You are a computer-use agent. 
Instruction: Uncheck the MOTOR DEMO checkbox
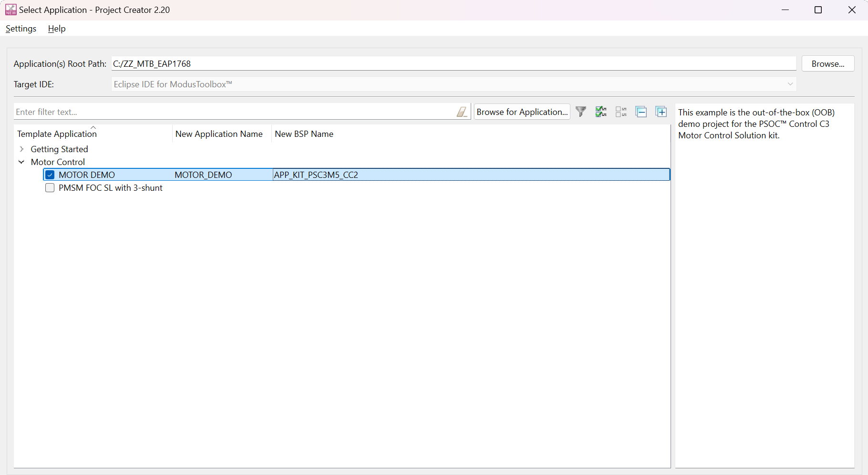point(50,175)
